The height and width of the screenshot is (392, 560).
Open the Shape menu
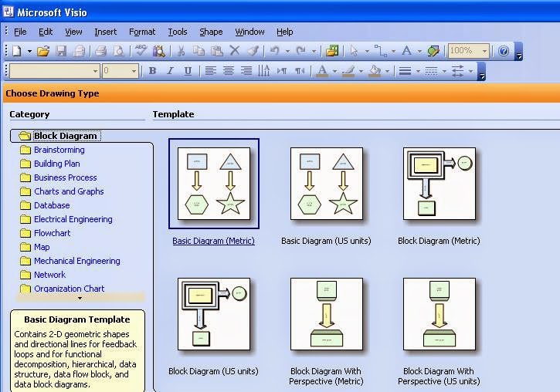coord(211,32)
